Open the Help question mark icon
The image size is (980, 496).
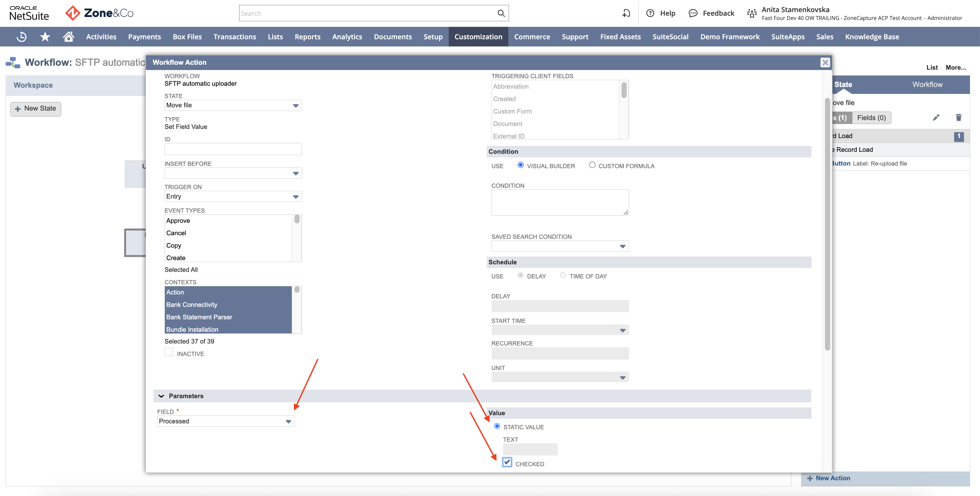(650, 13)
